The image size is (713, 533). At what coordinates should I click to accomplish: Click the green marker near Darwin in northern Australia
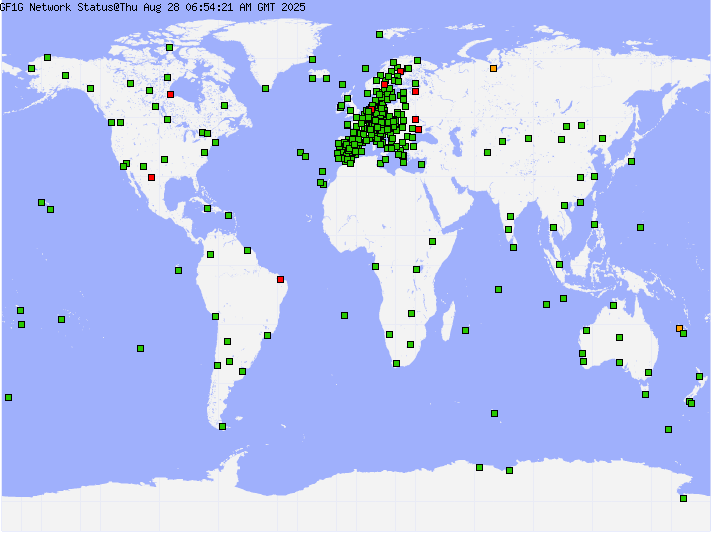pos(613,306)
